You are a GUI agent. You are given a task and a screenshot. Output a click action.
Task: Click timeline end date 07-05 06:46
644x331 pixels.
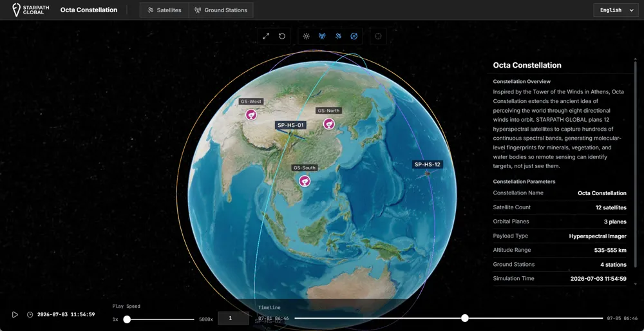(622, 318)
